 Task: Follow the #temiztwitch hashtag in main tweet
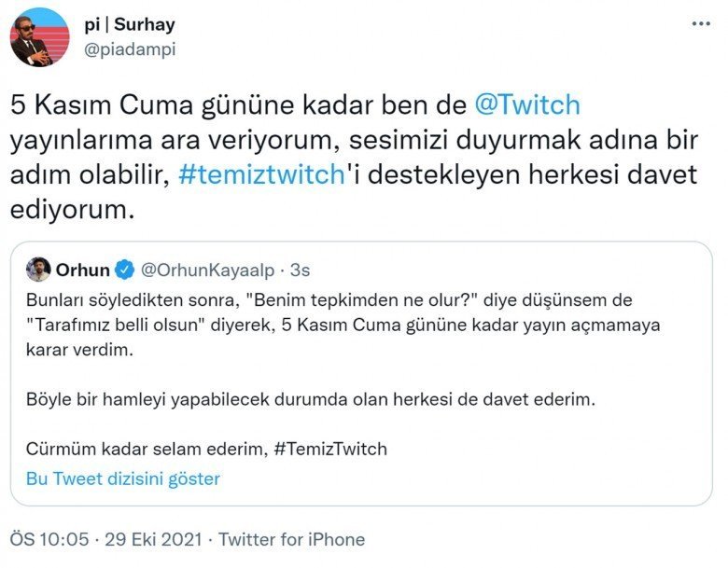click(x=259, y=174)
